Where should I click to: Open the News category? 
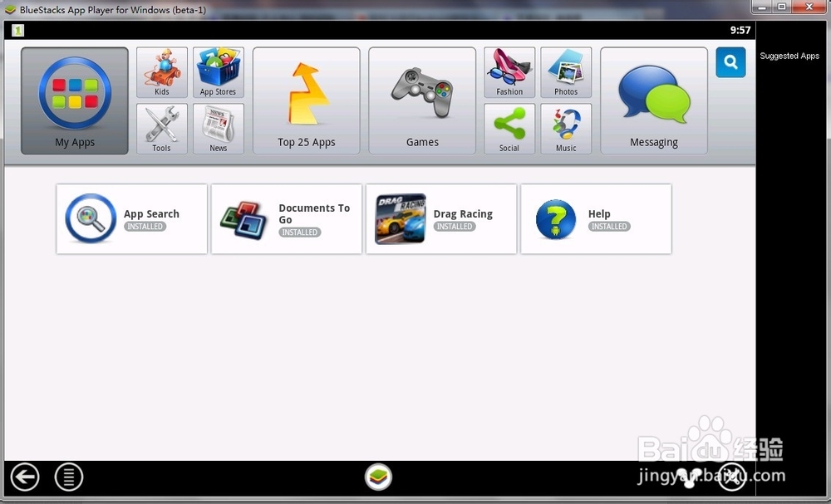tap(219, 129)
